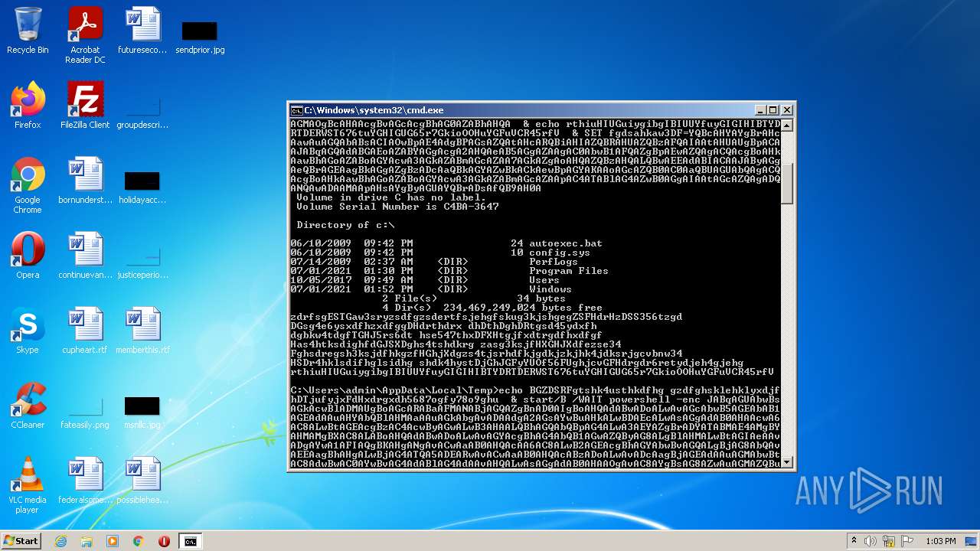The height and width of the screenshot is (551, 980).
Task: Select bornunderst document icon
Action: (85, 181)
